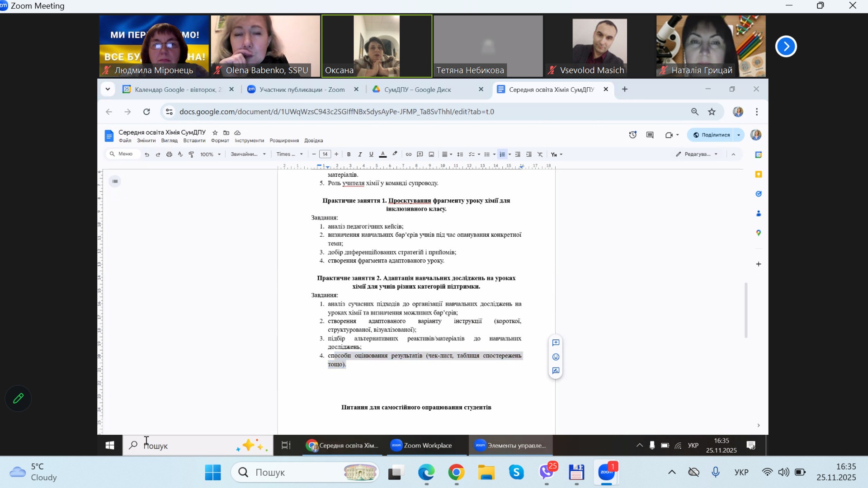Show next Zoom participants arrow button
This screenshot has width=868, height=488.
tap(786, 46)
